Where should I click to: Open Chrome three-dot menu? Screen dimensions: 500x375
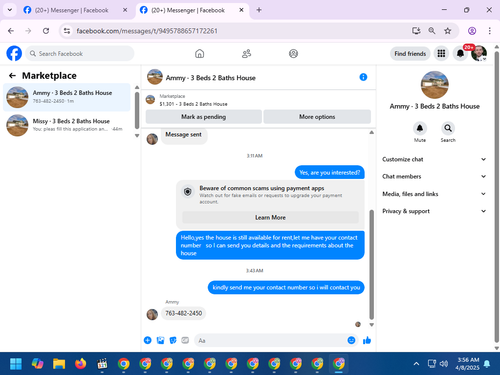click(x=490, y=31)
